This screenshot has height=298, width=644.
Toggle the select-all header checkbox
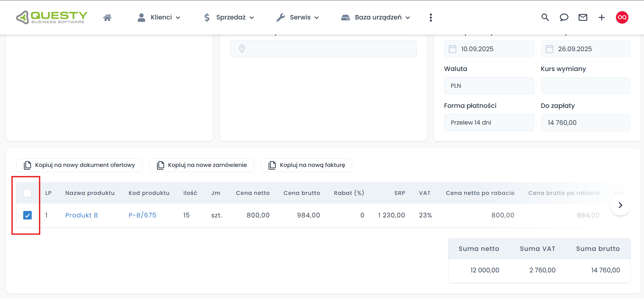28,193
